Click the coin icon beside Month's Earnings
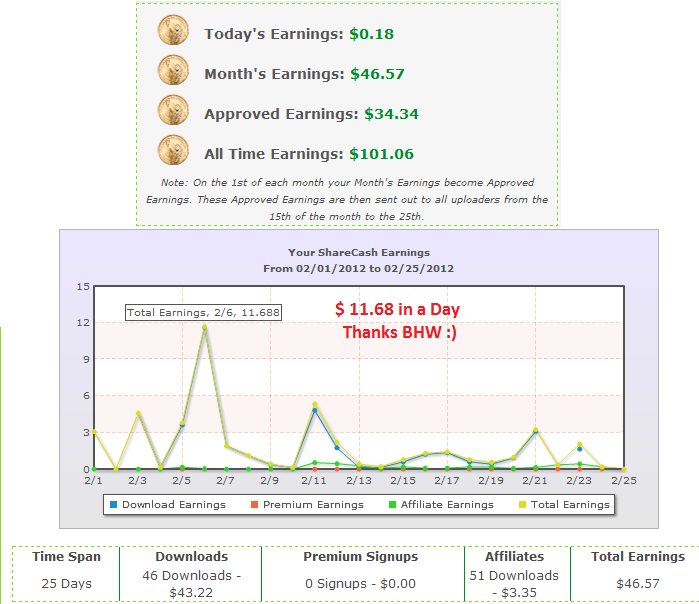 pos(173,70)
